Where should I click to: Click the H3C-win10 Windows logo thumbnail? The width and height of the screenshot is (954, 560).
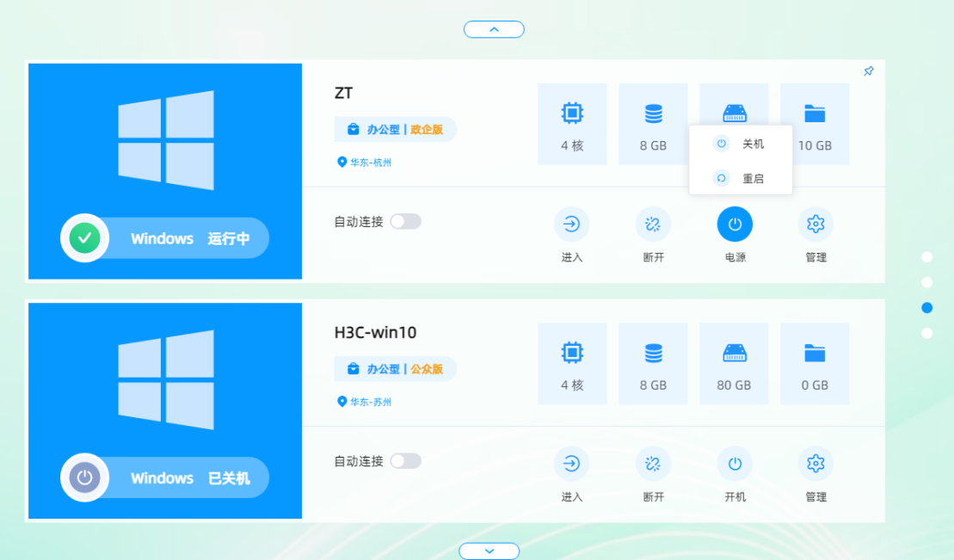166,380
